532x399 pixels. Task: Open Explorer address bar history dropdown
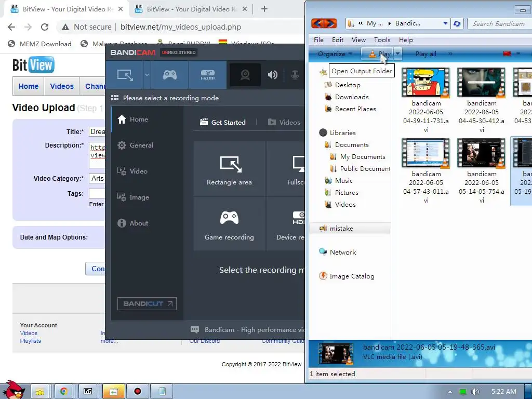tap(445, 23)
